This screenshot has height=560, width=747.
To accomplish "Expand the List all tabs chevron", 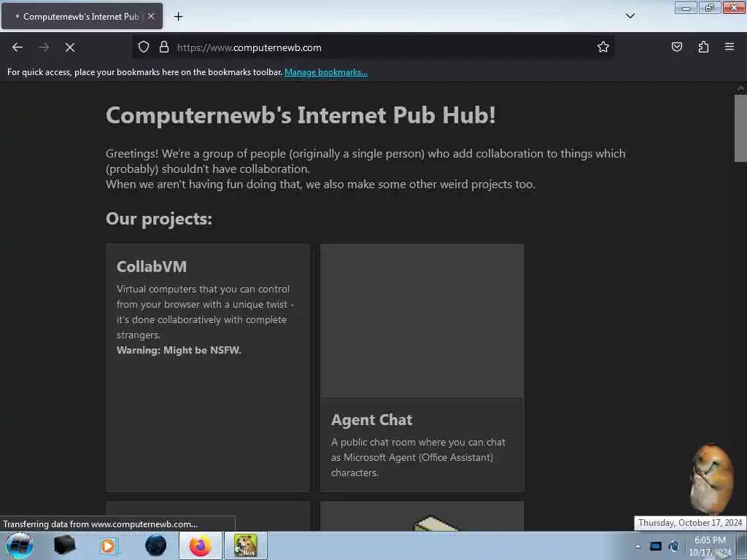I will pos(630,16).
